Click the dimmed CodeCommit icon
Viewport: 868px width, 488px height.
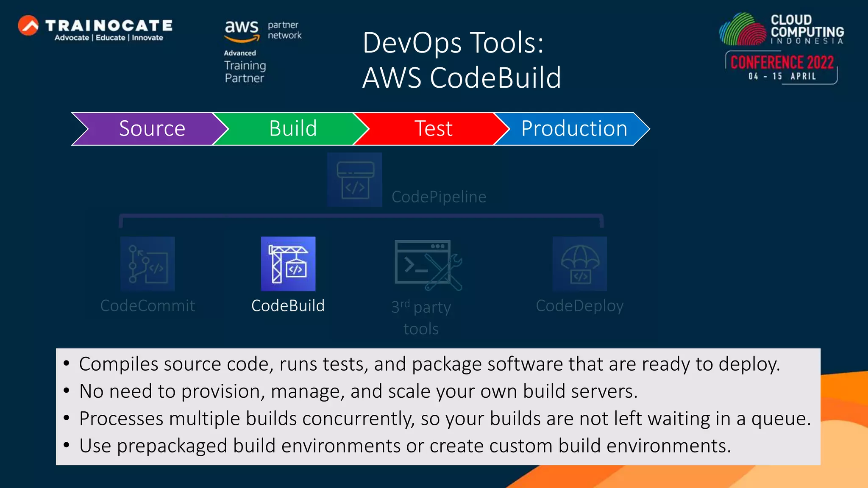tap(147, 264)
